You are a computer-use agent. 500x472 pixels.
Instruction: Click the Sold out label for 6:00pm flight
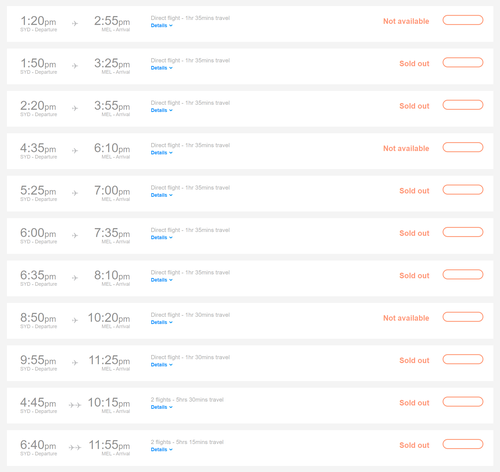(x=414, y=233)
